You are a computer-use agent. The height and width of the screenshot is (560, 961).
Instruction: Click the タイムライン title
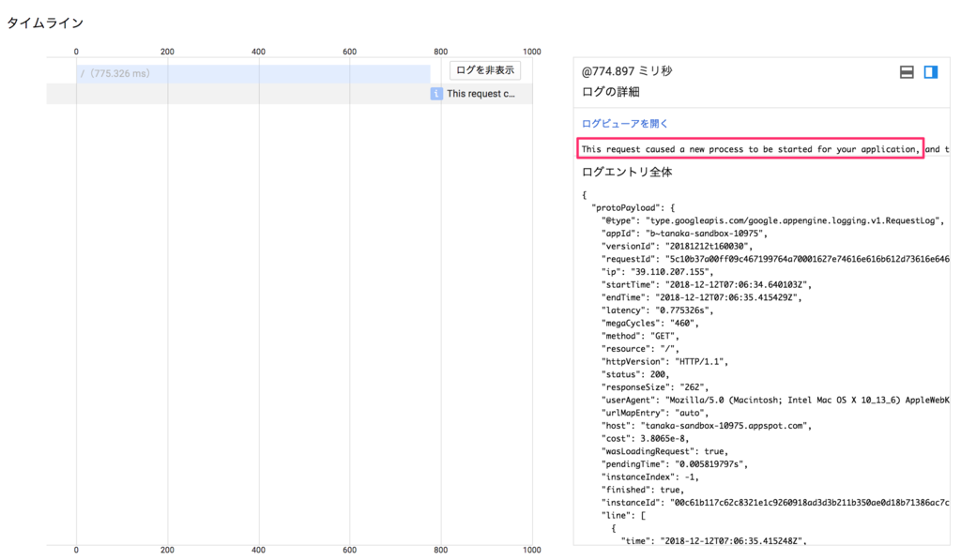(45, 23)
